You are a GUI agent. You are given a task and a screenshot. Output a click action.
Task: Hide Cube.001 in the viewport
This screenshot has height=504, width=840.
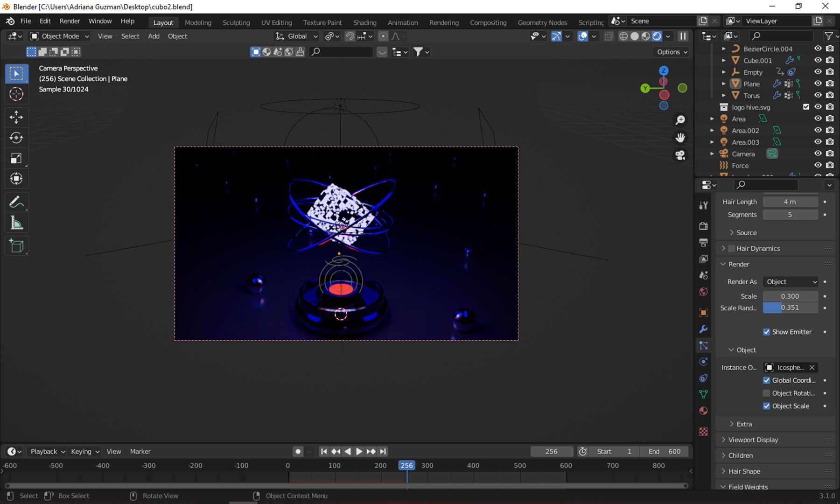pos(818,60)
